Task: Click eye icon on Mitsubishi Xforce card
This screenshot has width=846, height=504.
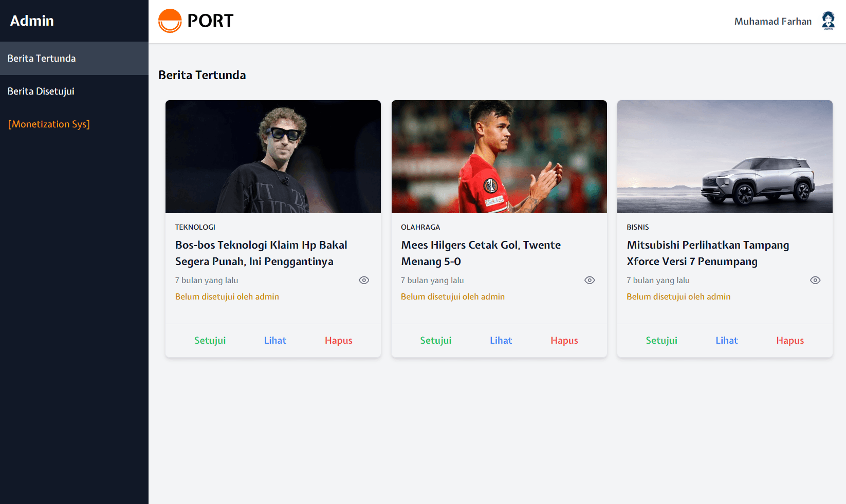Action: coord(815,280)
